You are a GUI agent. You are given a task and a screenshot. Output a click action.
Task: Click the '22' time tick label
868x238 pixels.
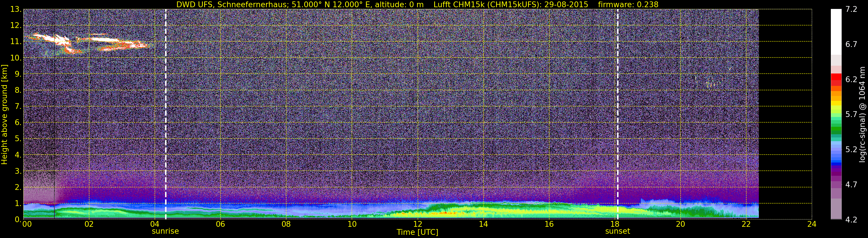pyautogui.click(x=746, y=224)
